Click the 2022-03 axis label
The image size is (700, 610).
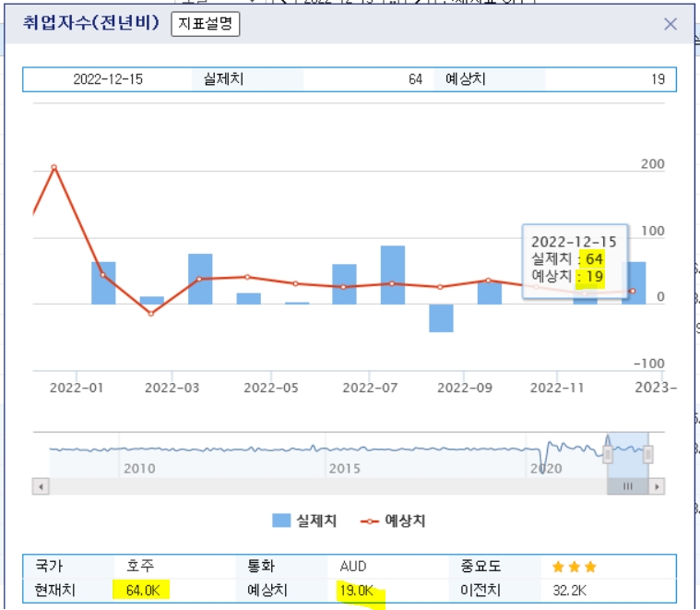click(172, 388)
